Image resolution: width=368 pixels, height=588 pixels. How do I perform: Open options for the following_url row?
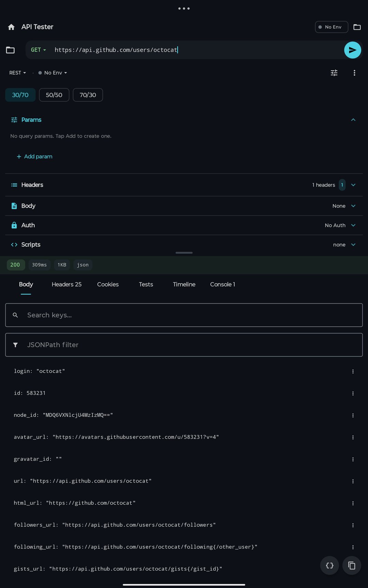[353, 547]
